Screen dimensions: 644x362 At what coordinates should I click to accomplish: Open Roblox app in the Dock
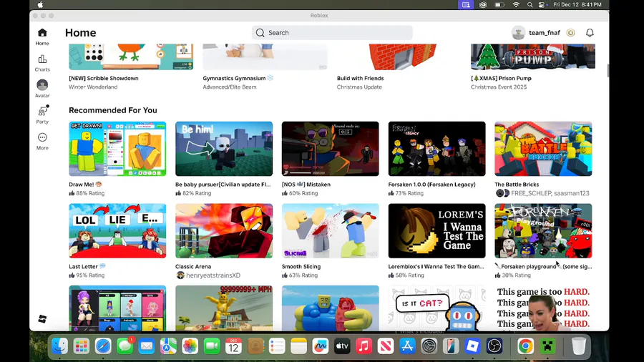(473, 346)
